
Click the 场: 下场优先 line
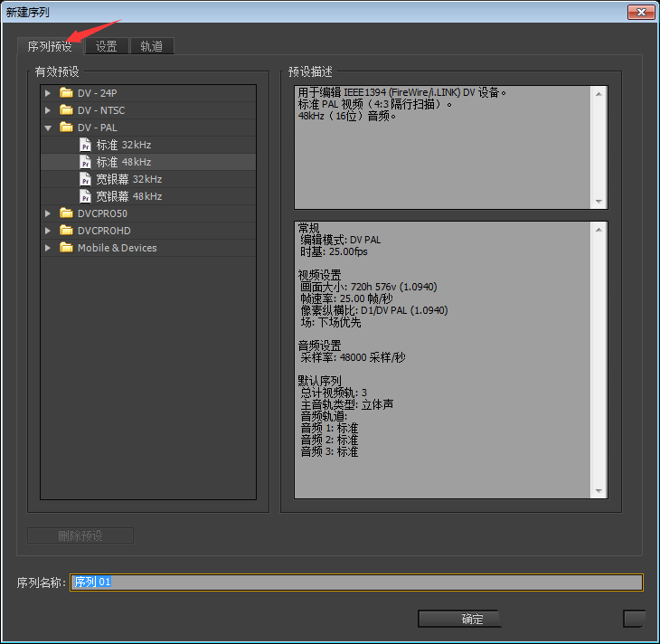(x=331, y=323)
